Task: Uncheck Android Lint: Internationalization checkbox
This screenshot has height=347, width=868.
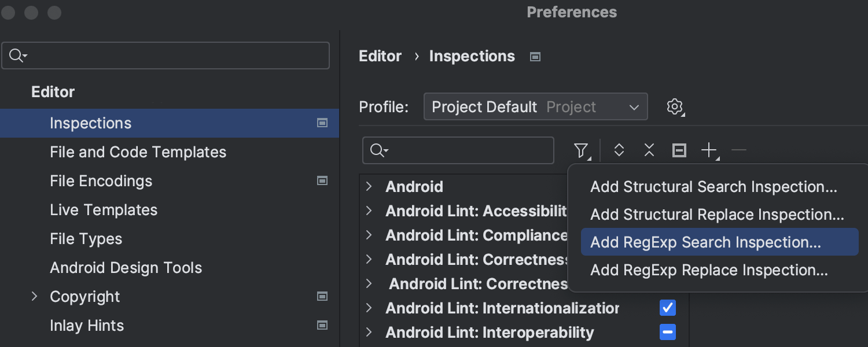Action: click(667, 308)
